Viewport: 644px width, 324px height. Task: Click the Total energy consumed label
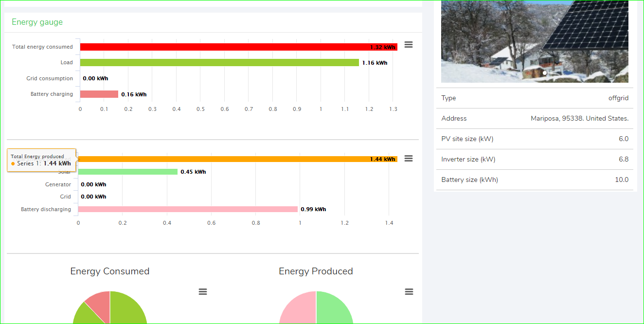tap(42, 47)
